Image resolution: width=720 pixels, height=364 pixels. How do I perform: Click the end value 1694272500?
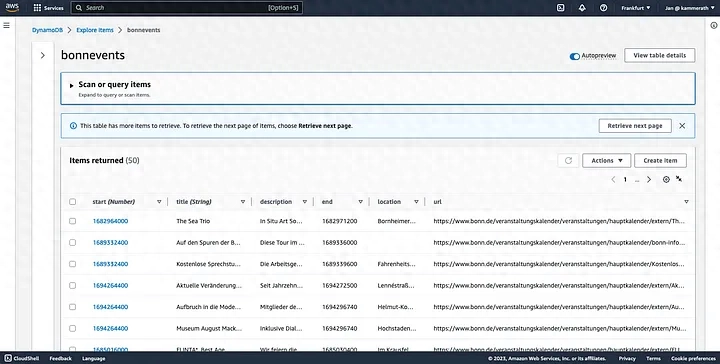339,286
